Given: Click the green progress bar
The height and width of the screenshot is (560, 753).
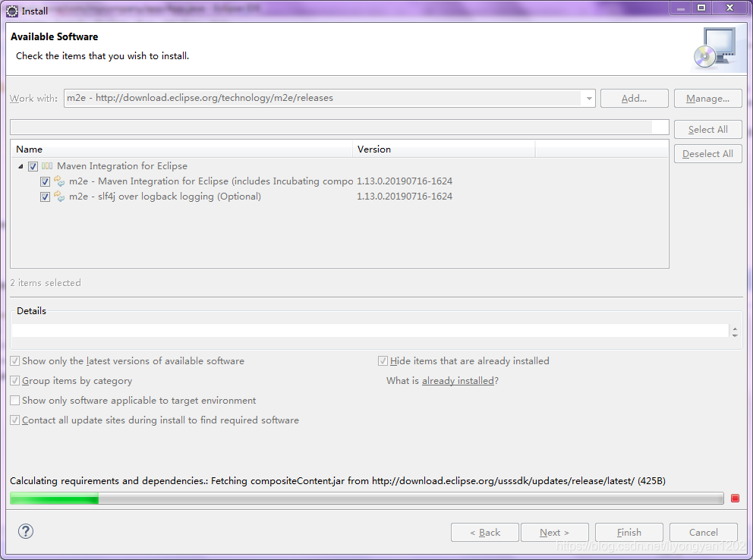Looking at the screenshot, I should point(367,498).
